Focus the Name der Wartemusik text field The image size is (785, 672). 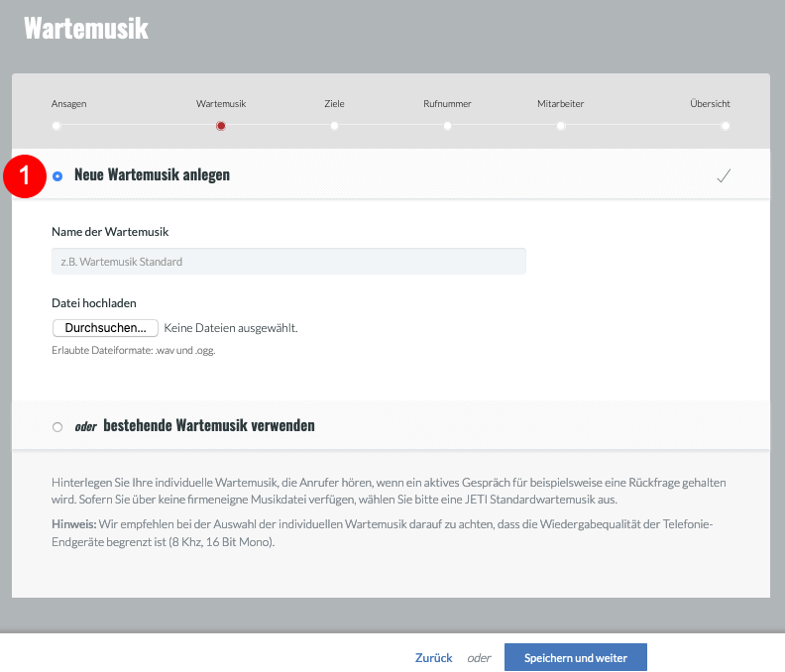(288, 262)
